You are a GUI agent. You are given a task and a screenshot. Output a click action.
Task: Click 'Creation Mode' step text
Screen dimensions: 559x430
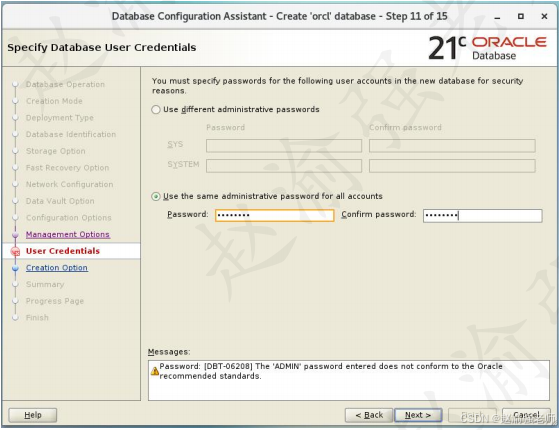click(54, 101)
